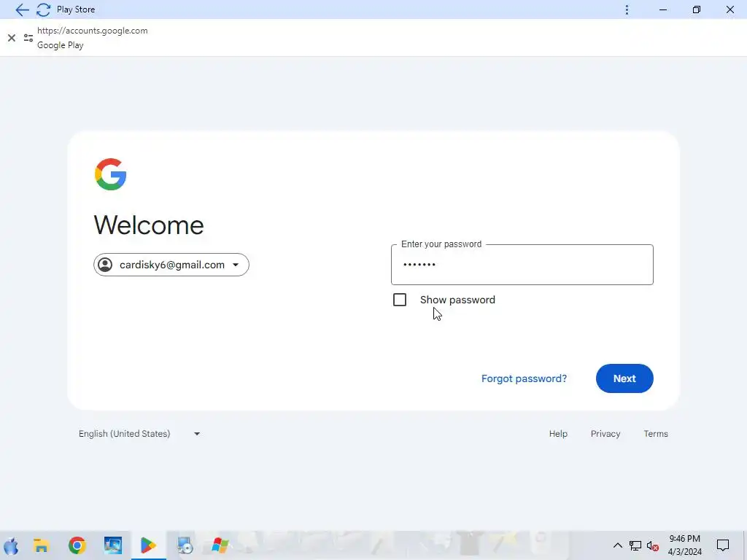Tick the Show password checkbox
The height and width of the screenshot is (560, 747).
tap(400, 300)
